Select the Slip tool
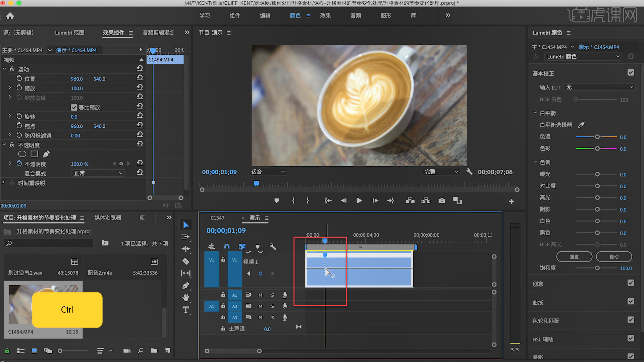 185,273
